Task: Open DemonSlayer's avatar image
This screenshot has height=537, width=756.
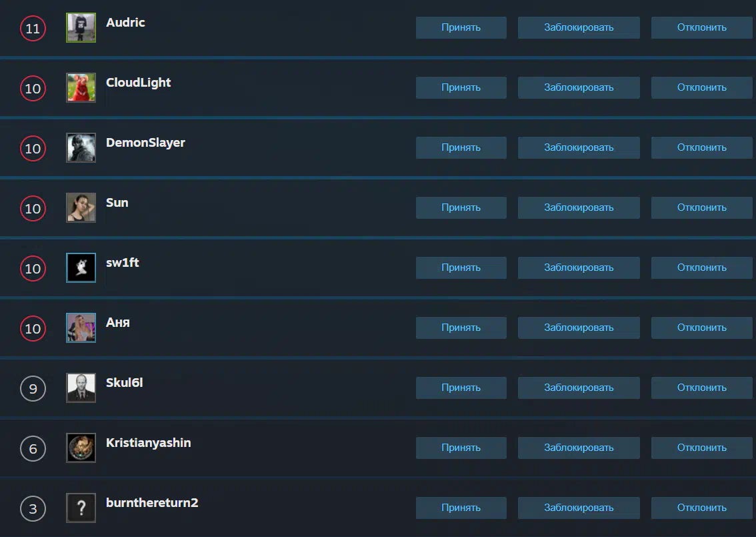Action: (x=81, y=147)
